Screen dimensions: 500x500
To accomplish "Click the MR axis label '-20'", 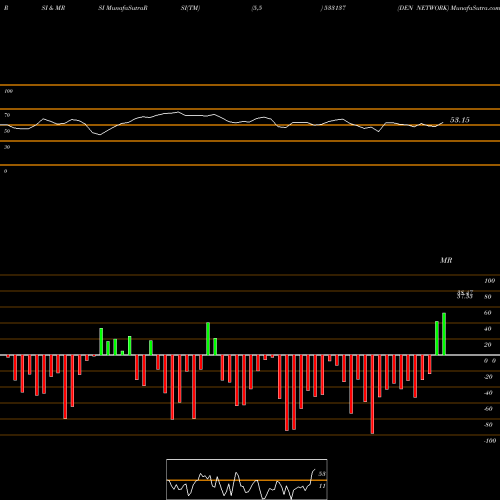I will (x=488, y=377).
